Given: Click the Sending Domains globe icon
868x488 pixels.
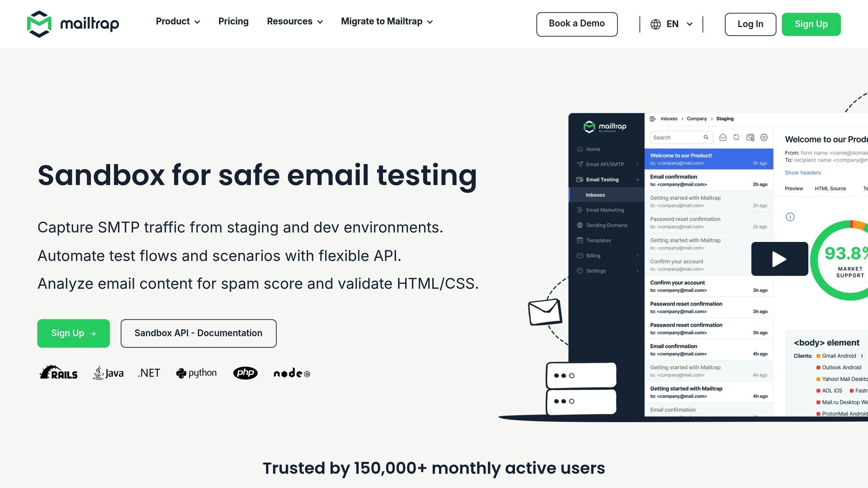Looking at the screenshot, I should [580, 225].
